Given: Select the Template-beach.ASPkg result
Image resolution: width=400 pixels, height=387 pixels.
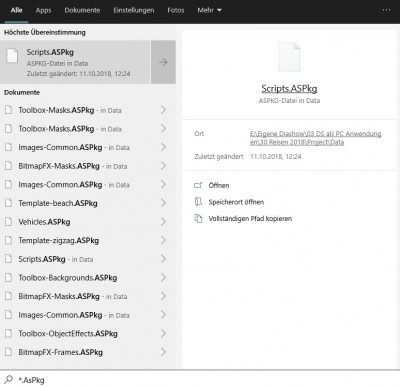Looking at the screenshot, I should point(88,203).
